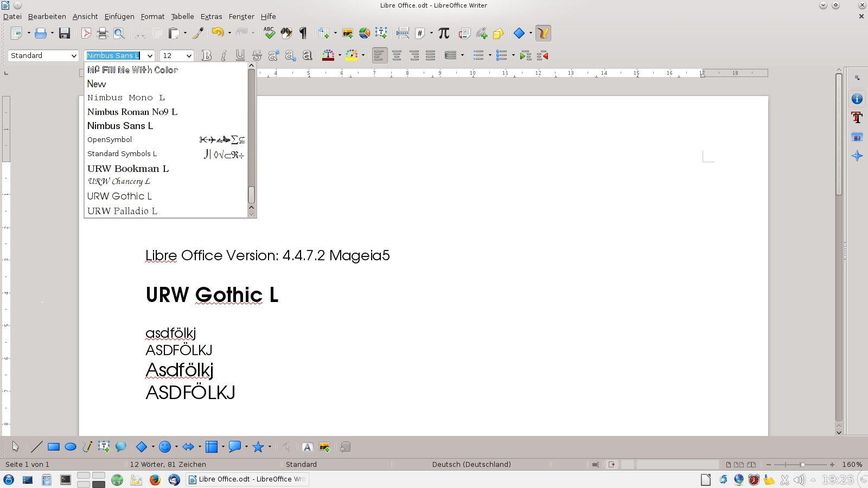Choose Nimbus Roman No9 L font
Viewport: 868px width, 488px height.
pyautogui.click(x=166, y=112)
